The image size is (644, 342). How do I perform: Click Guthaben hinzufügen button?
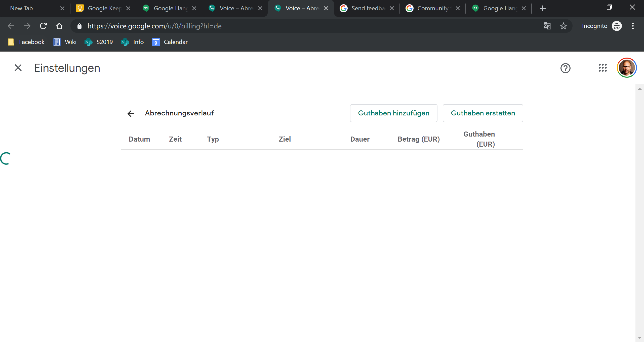[393, 113]
